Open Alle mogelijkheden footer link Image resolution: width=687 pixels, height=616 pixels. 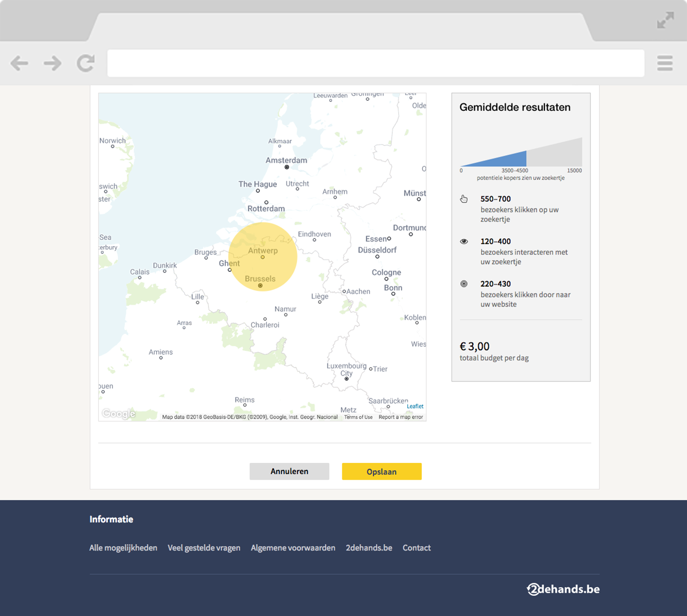[x=123, y=548]
